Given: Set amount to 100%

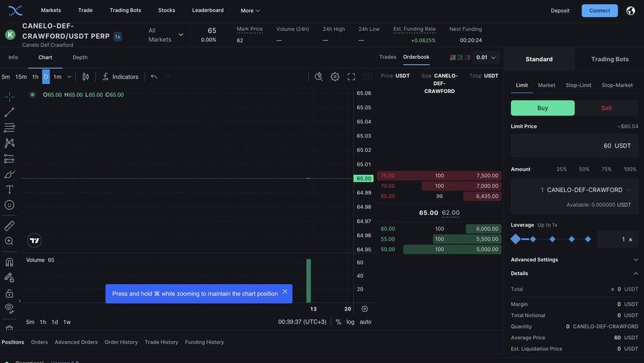Looking at the screenshot, I should coord(630,169).
